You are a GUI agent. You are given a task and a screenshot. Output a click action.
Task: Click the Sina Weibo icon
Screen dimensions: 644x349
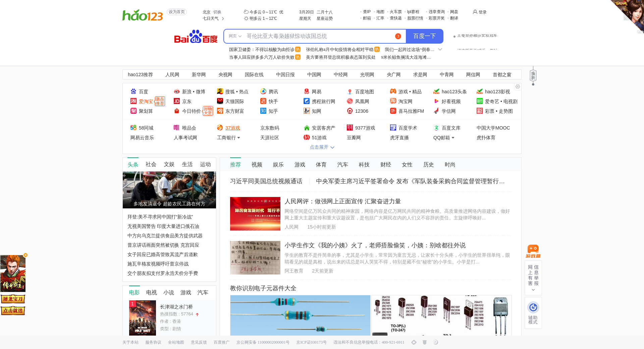tap(177, 92)
